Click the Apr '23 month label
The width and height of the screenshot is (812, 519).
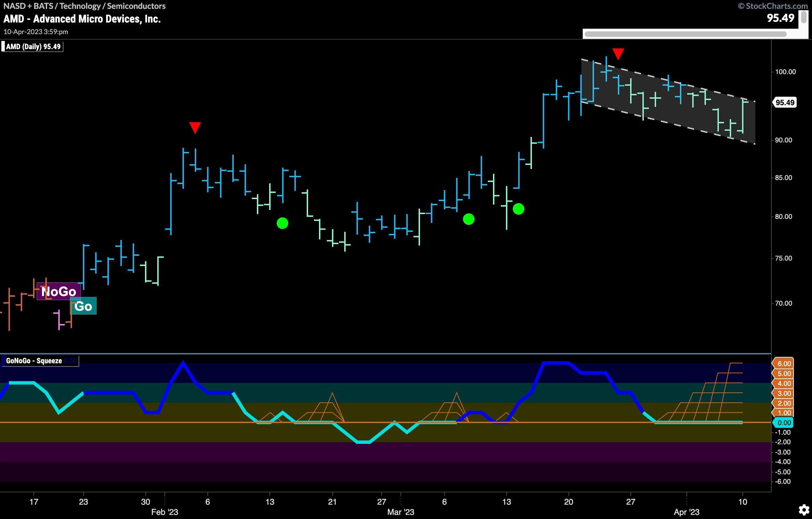pyautogui.click(x=686, y=512)
